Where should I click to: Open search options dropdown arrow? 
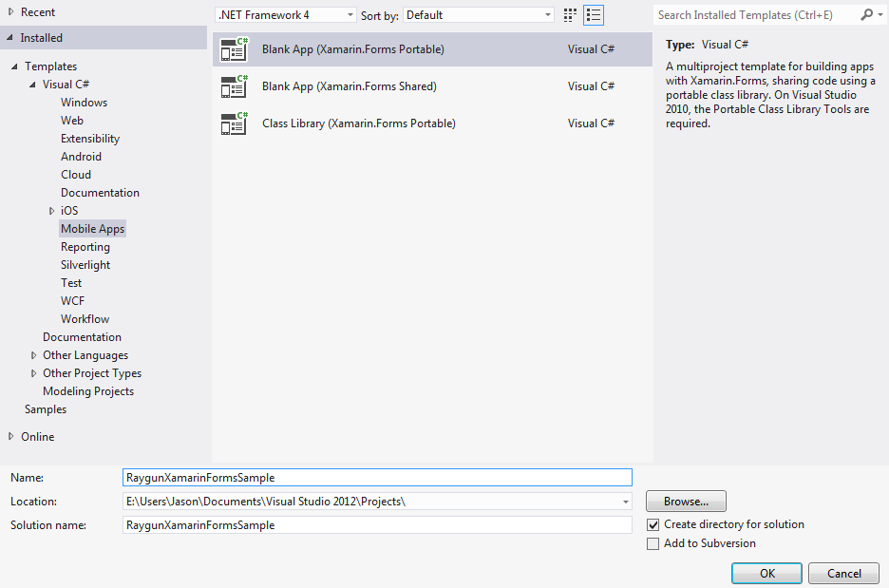[880, 15]
